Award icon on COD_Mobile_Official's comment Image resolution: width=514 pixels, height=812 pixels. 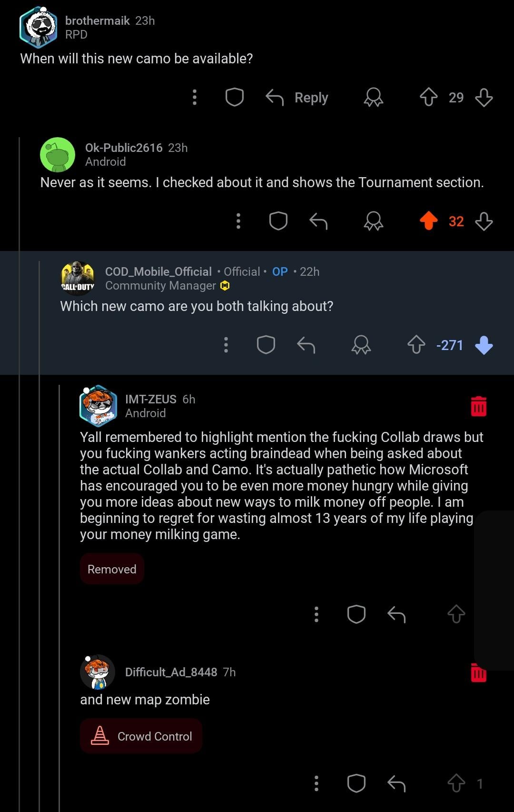tap(361, 344)
